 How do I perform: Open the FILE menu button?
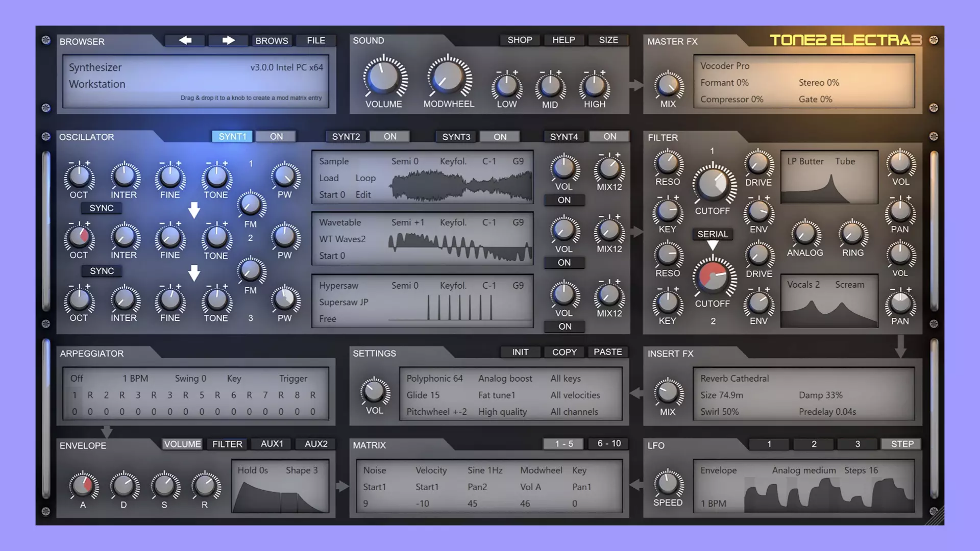[x=316, y=40]
